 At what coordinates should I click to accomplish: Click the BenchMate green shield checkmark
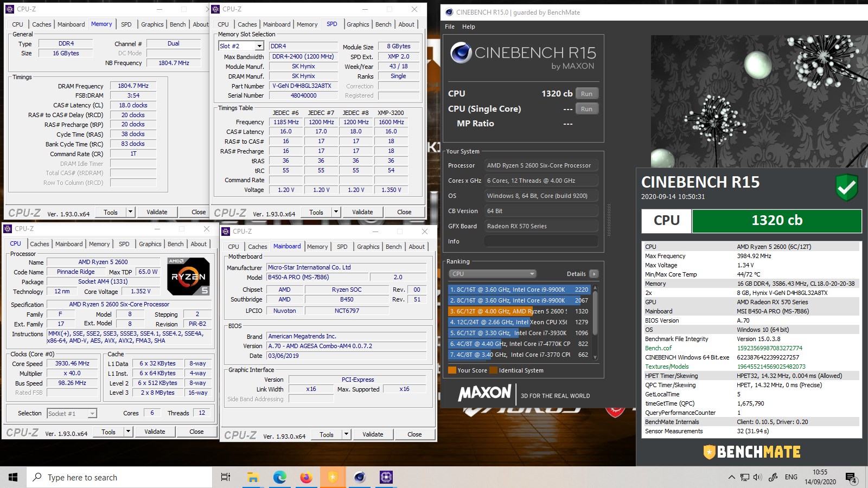click(x=846, y=188)
